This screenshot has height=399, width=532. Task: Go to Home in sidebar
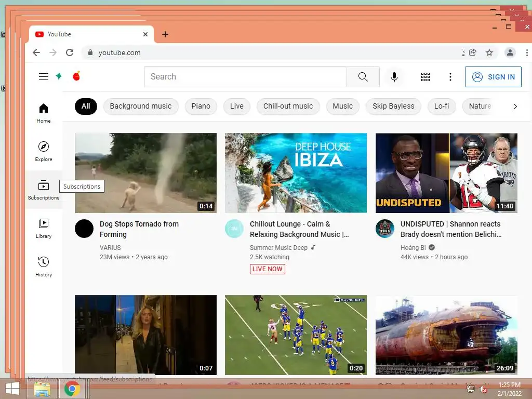pos(44,113)
